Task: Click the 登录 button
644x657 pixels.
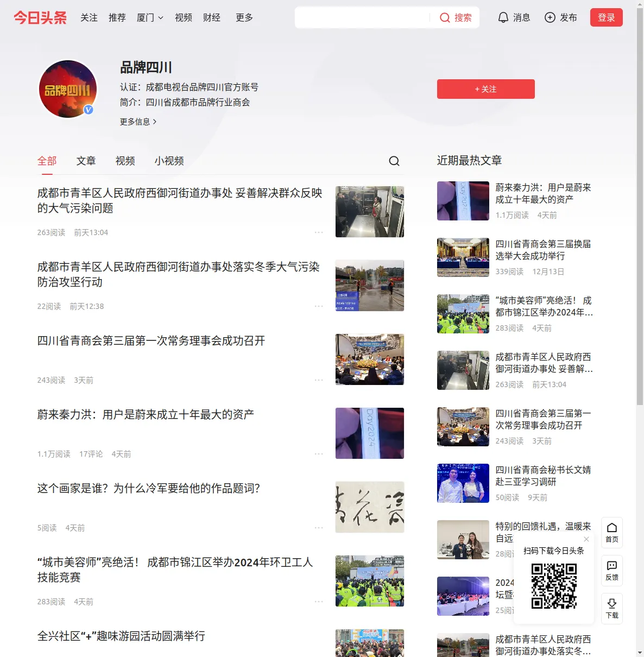Action: pos(607,17)
